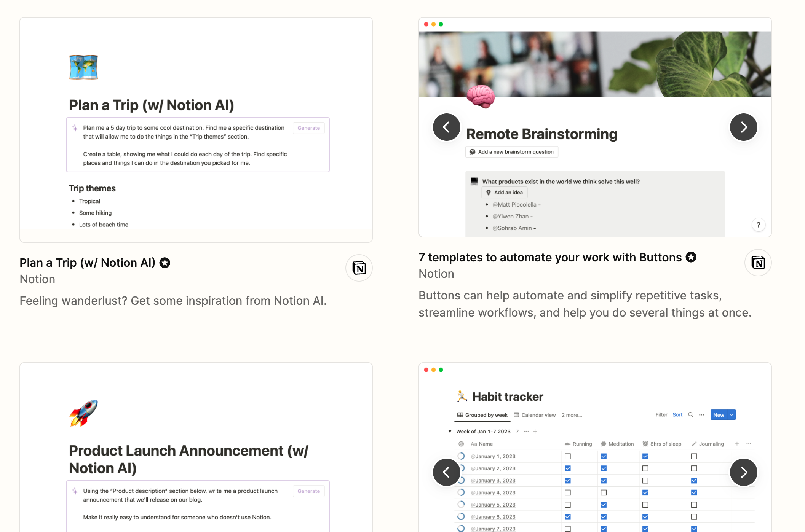Click the pink brain icon on Remote Brainstorming
Image resolution: width=805 pixels, height=532 pixels.
click(x=481, y=97)
